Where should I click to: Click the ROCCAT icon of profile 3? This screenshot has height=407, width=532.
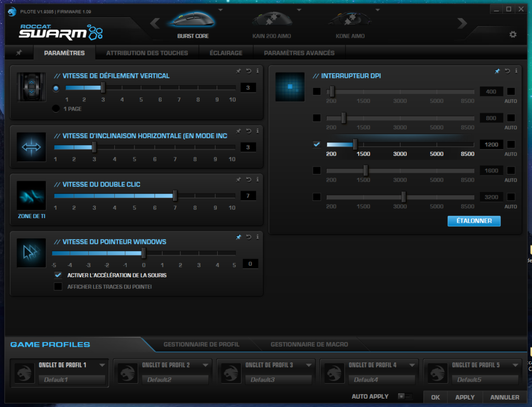231,373
